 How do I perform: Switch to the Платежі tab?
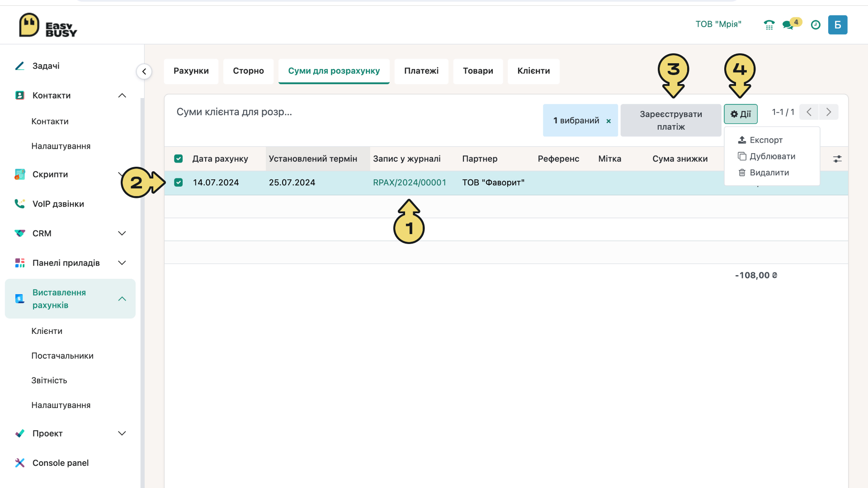click(421, 71)
